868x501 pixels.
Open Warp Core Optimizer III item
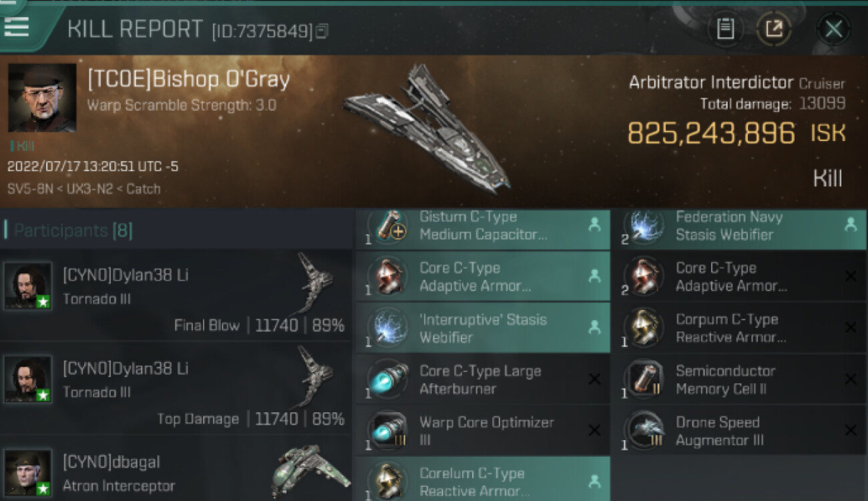(482, 431)
